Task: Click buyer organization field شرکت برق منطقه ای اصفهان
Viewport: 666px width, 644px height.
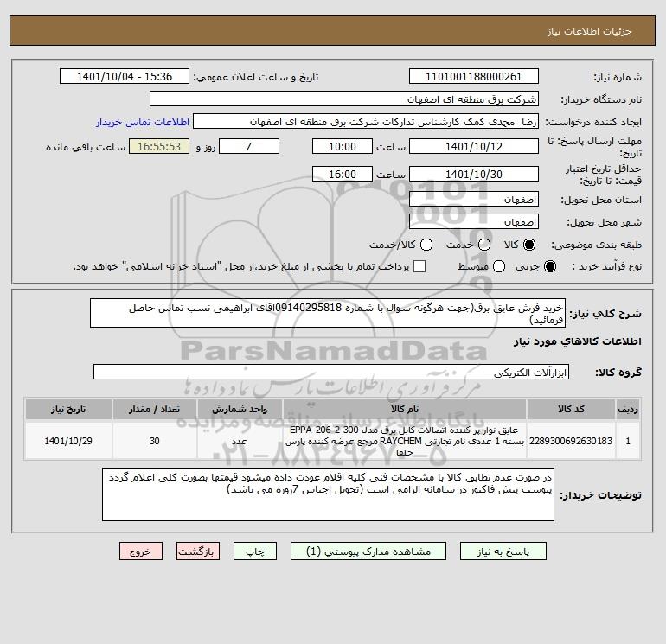Action: [x=344, y=99]
